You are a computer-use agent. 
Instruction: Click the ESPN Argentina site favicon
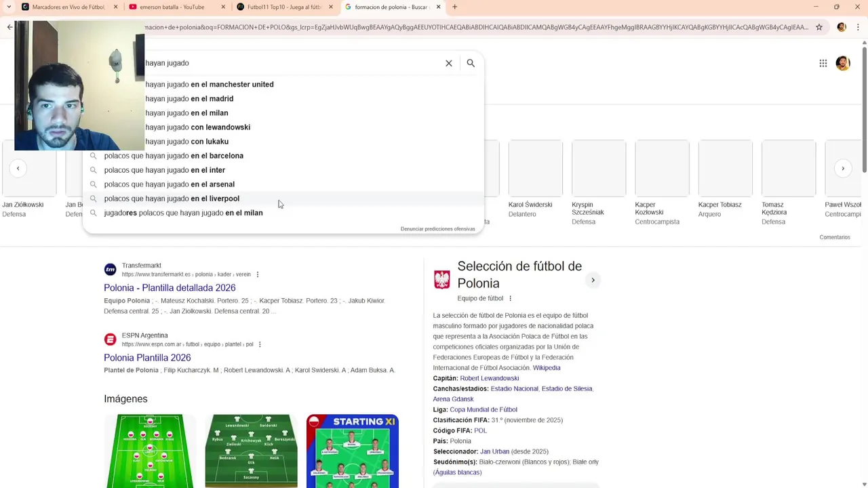click(110, 340)
